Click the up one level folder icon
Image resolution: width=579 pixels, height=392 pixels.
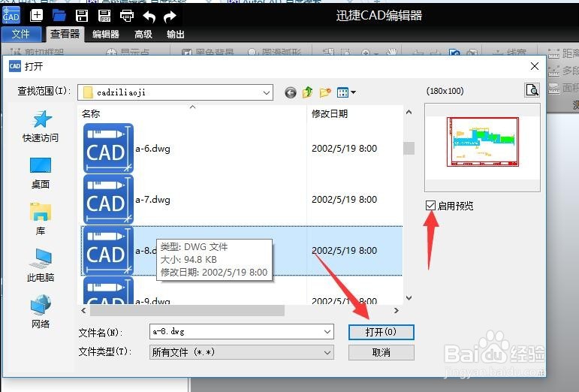pos(307,92)
